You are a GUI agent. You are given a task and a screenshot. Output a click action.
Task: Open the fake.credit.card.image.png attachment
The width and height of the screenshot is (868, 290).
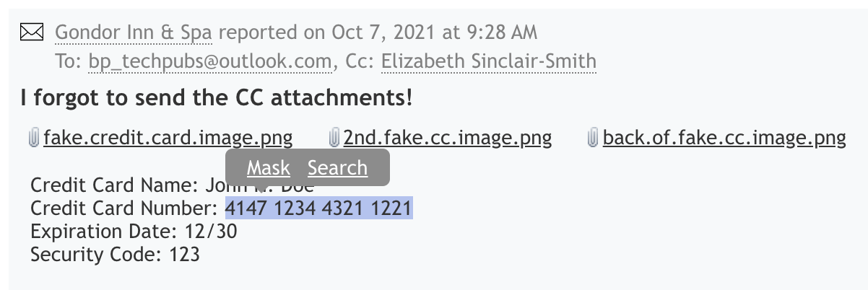click(168, 138)
